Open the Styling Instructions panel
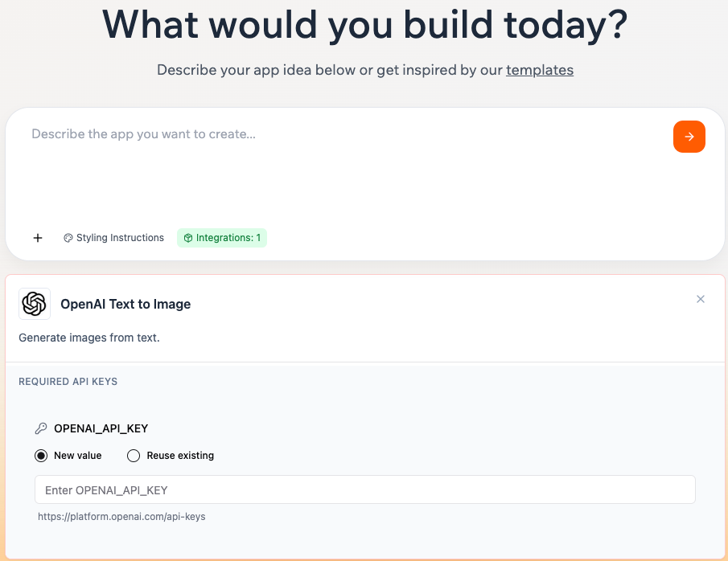 [x=113, y=237]
